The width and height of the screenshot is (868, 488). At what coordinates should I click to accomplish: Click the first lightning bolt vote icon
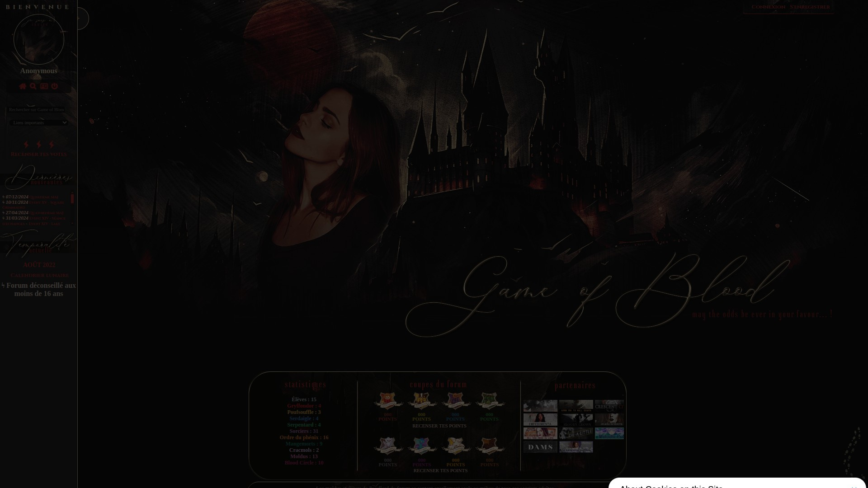click(26, 145)
